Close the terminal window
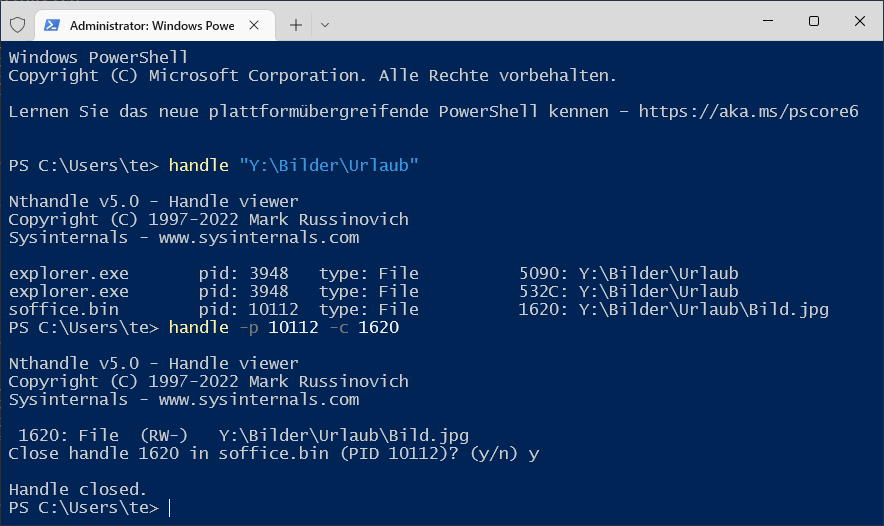The width and height of the screenshot is (884, 526). 860,21
